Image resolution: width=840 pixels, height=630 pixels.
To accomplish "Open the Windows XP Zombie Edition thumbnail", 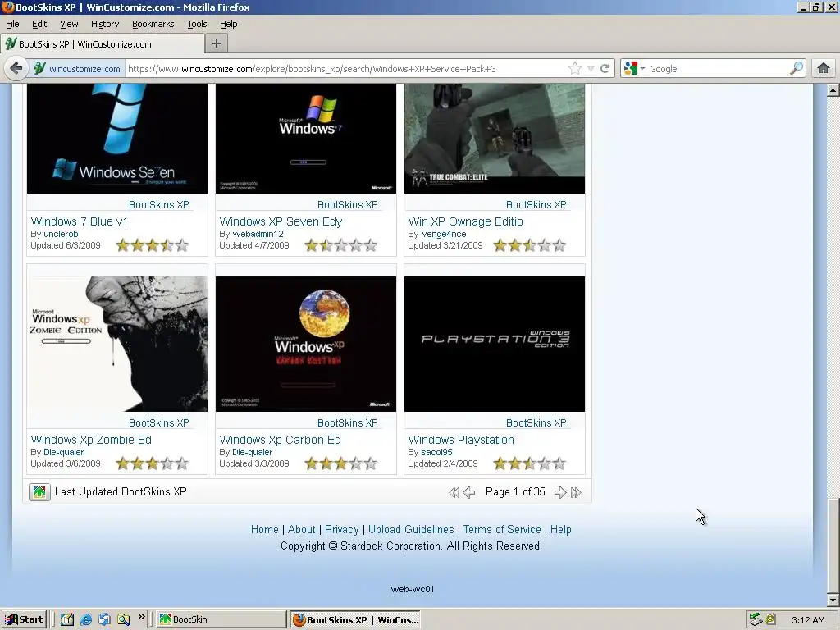I will [117, 344].
